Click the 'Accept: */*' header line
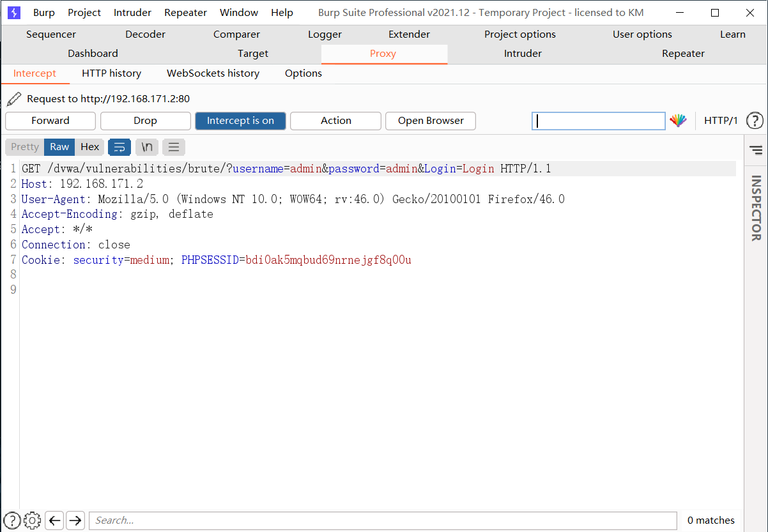 click(x=57, y=229)
